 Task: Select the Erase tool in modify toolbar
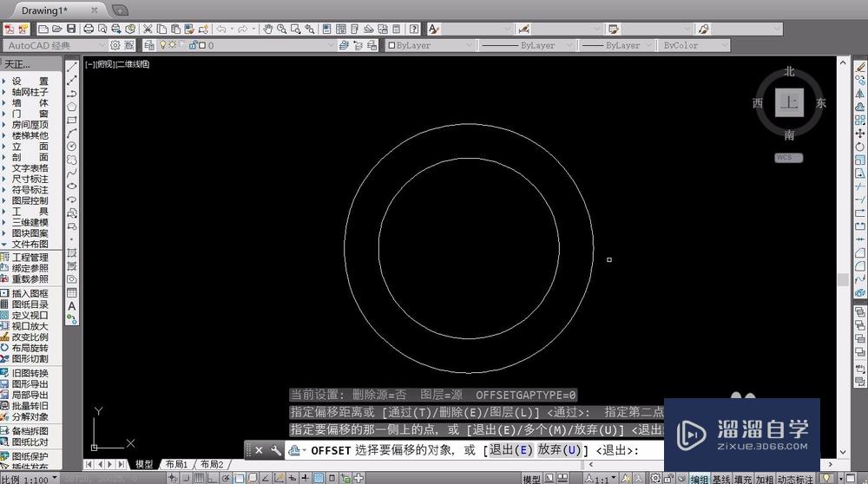pyautogui.click(x=859, y=67)
